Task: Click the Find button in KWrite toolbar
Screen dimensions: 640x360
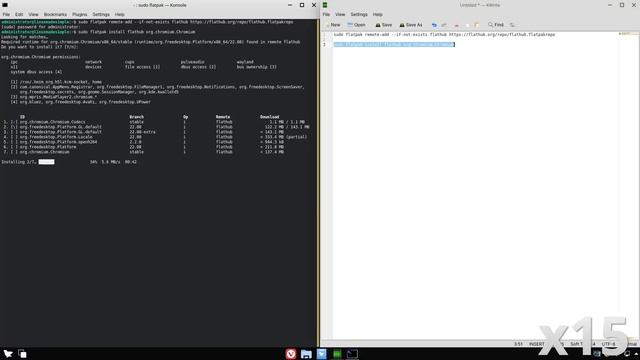Action: click(496, 25)
